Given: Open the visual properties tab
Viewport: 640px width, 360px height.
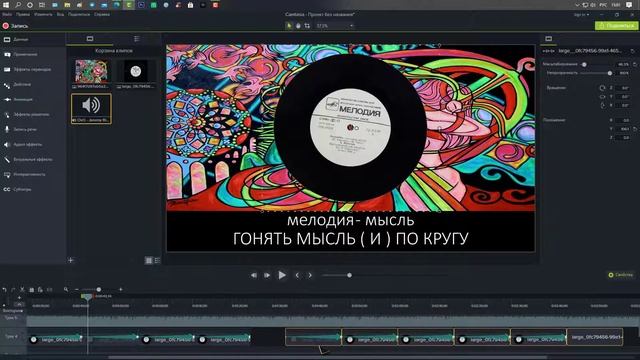Looking at the screenshot, I should 549,39.
